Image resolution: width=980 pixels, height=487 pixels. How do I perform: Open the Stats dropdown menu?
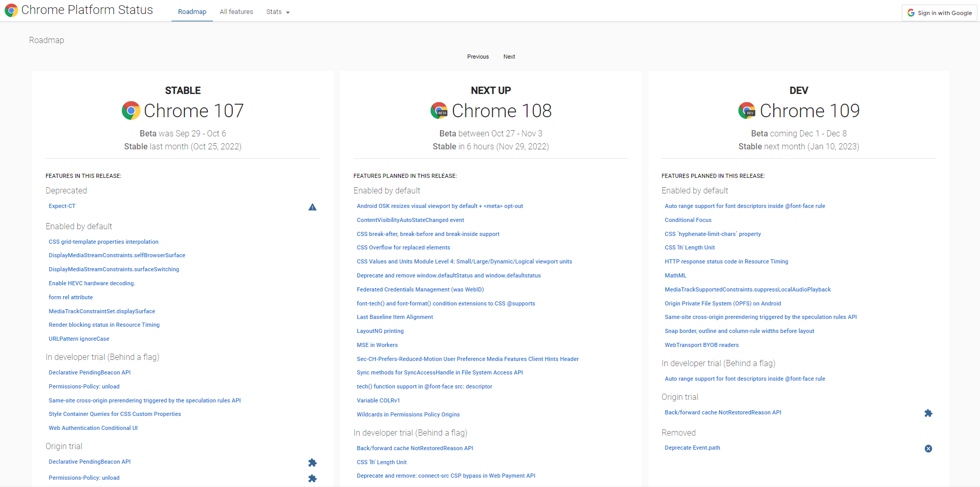coord(278,12)
